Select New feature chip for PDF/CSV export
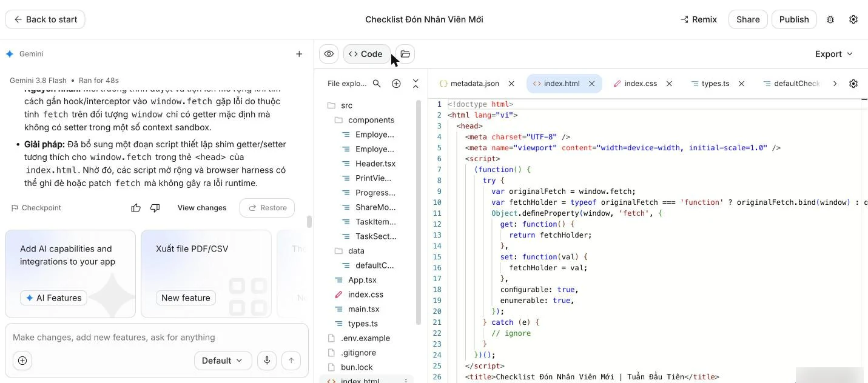 pos(186,298)
